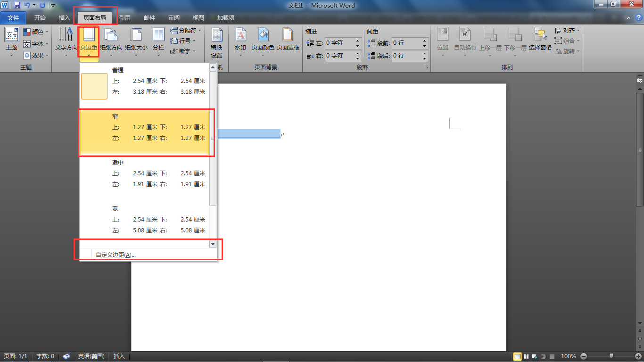The width and height of the screenshot is (644, 362).
Task: Switch to Review (审阅) tab
Action: pos(174,18)
